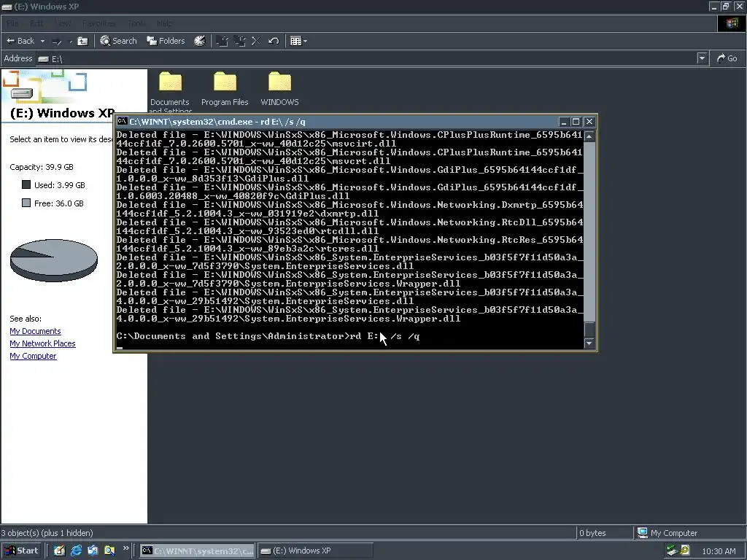Click the Used space dark color swatch
The image size is (747, 560).
(x=26, y=184)
